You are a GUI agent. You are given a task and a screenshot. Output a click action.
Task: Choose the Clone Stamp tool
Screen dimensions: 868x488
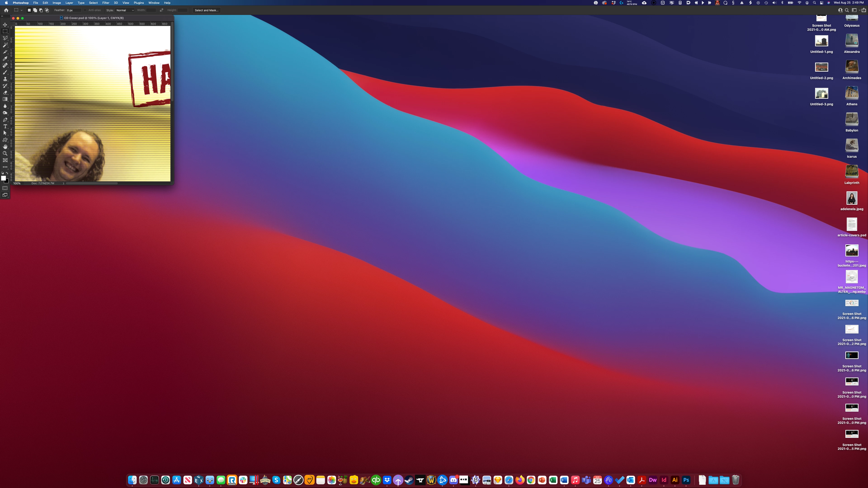pos(5,79)
